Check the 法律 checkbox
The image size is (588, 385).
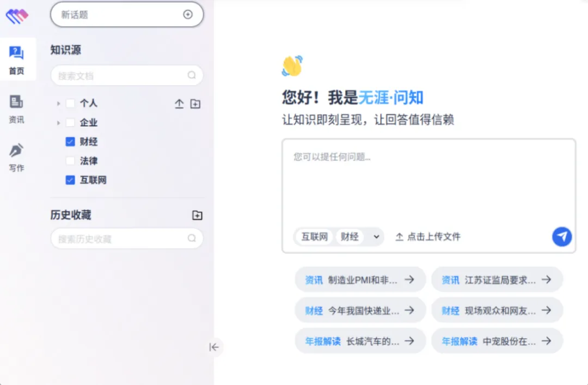[x=70, y=161]
